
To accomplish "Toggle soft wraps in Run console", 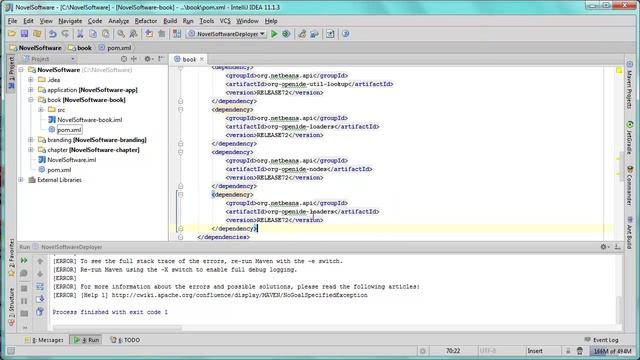I will (x=40, y=287).
